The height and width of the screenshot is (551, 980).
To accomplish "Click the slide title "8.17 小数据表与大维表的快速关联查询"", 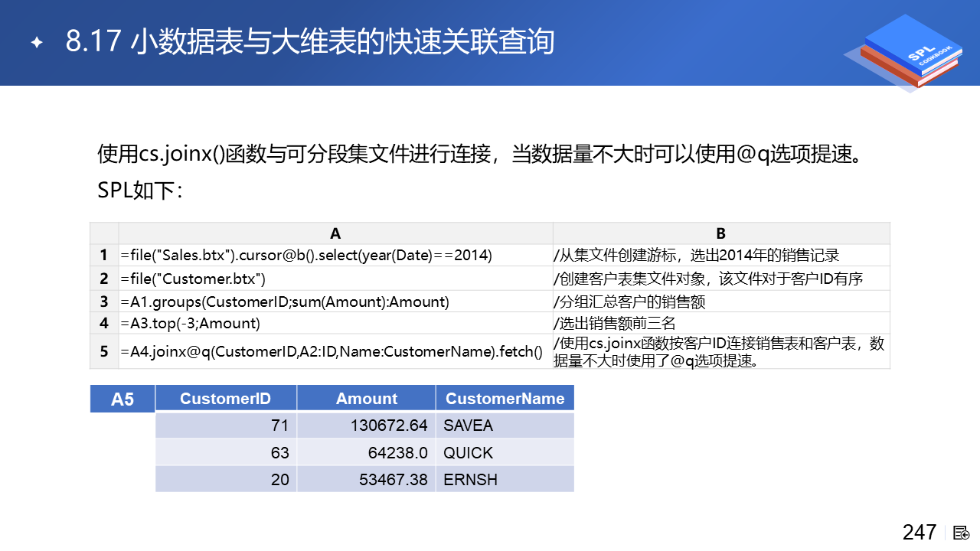I will (310, 42).
